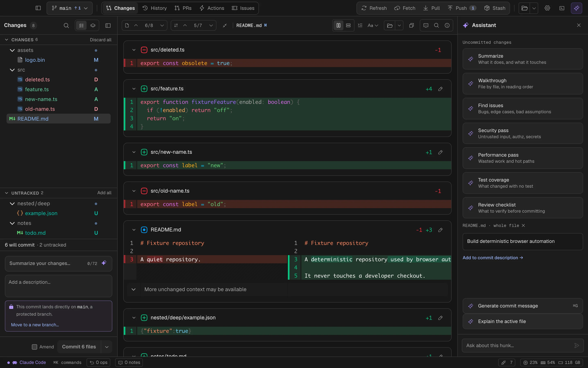The width and height of the screenshot is (588, 368).
Task: Open the PRs tab
Action: [x=183, y=8]
